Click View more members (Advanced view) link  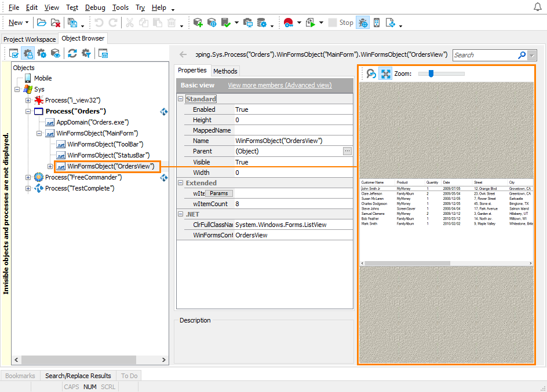(280, 85)
